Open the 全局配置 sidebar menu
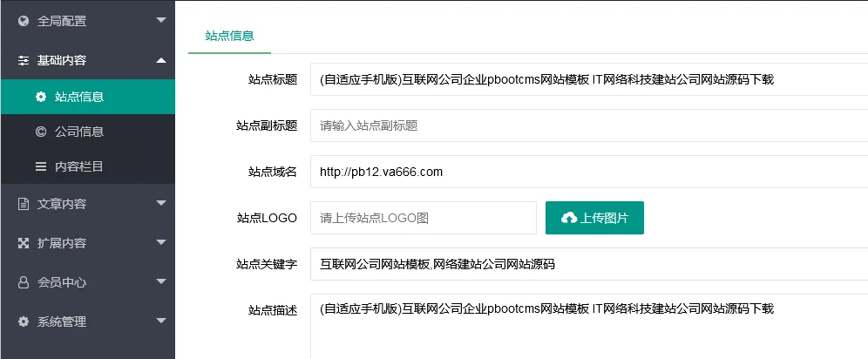868x359 pixels. pos(87,21)
